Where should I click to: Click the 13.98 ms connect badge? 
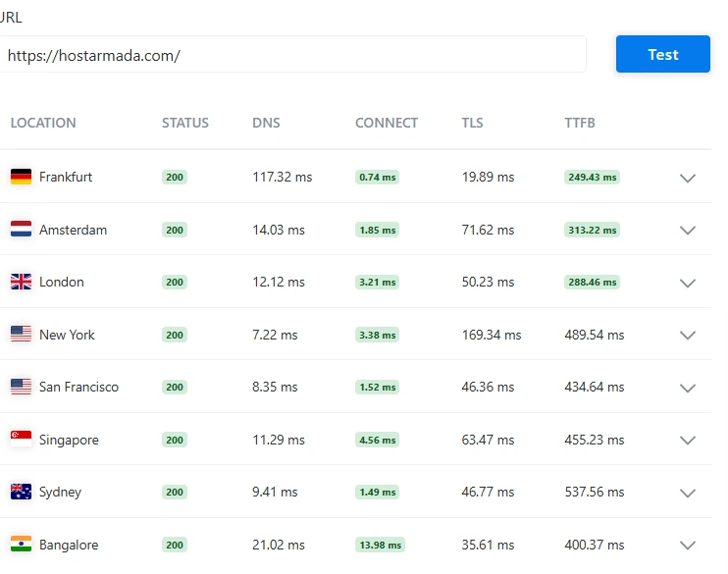point(381,545)
